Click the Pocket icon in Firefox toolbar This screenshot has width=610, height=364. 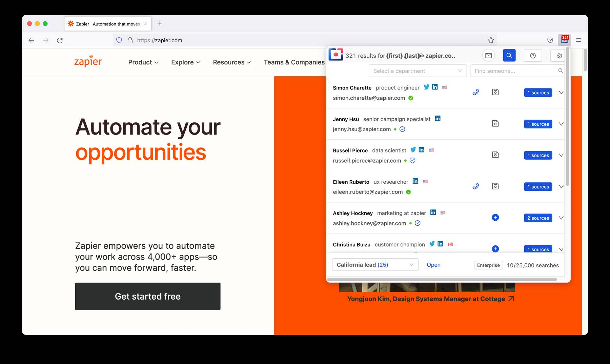pyautogui.click(x=550, y=40)
